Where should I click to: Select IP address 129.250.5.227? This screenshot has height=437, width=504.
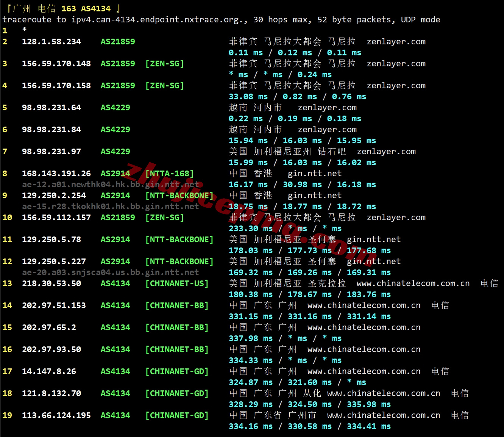54,262
